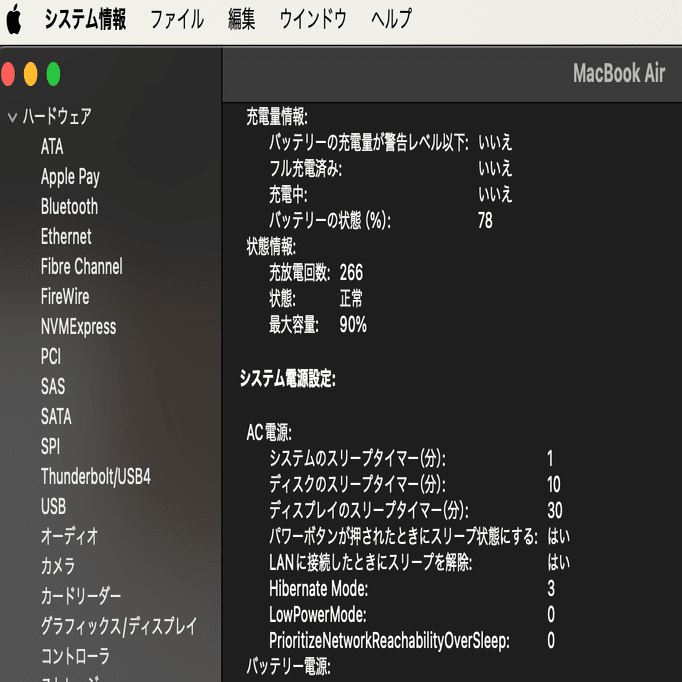The height and width of the screenshot is (682, 682).
Task: Click the ディスプレイのスリープタイマー(分) row
Action: (415, 510)
